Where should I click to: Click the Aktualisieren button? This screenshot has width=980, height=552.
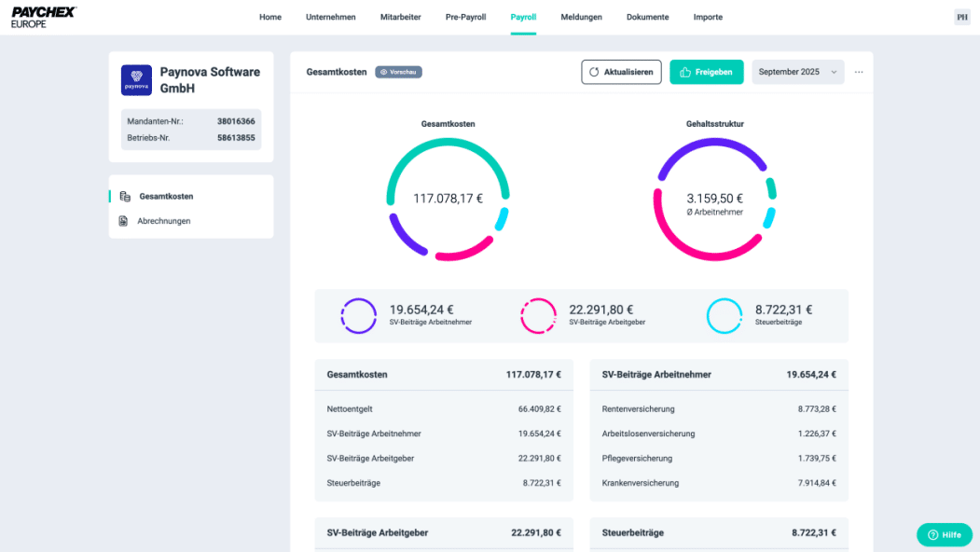(621, 72)
